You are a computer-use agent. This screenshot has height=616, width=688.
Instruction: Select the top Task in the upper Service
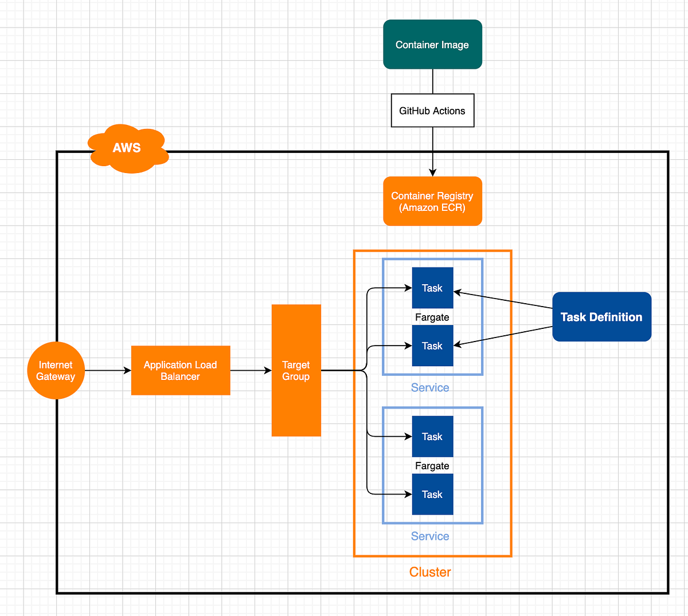point(432,288)
